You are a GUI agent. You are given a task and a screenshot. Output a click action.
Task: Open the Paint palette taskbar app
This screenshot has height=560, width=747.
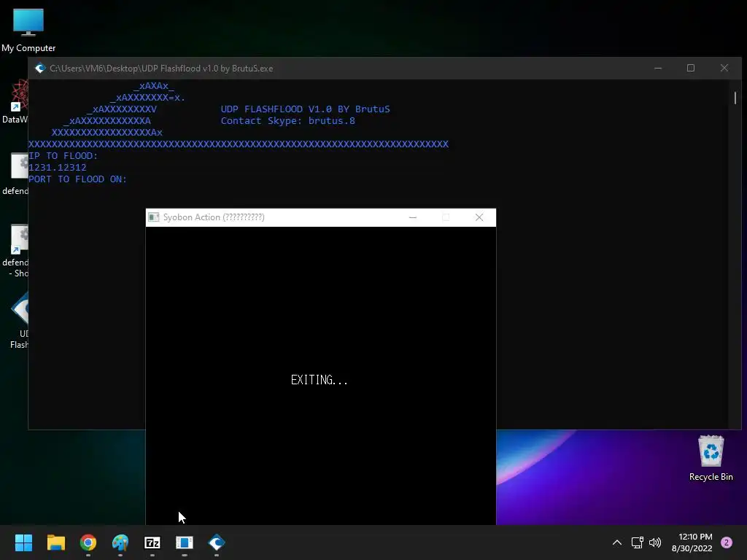(x=120, y=542)
